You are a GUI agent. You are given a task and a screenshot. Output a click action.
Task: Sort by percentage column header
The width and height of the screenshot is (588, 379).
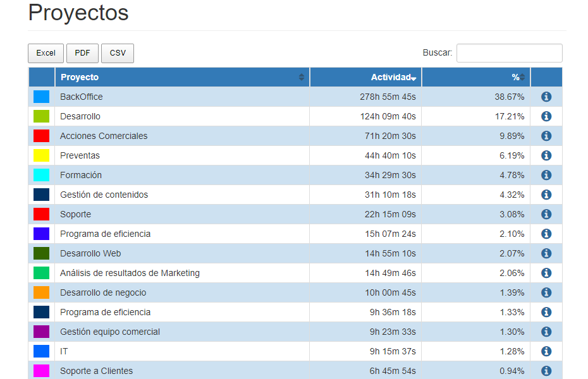pyautogui.click(x=475, y=77)
